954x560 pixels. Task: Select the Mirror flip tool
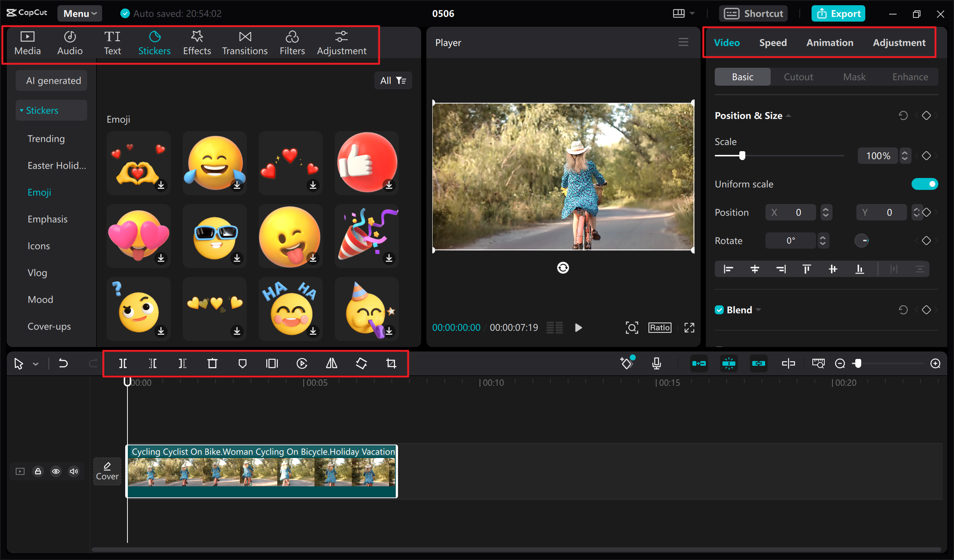tap(332, 364)
